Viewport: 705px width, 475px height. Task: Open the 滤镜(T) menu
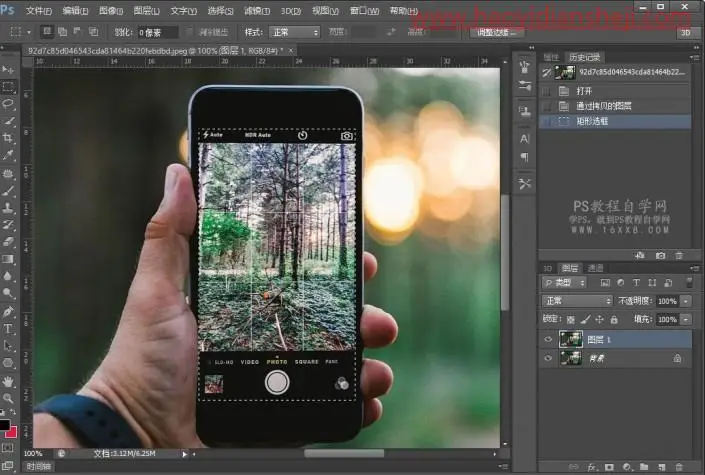click(257, 10)
